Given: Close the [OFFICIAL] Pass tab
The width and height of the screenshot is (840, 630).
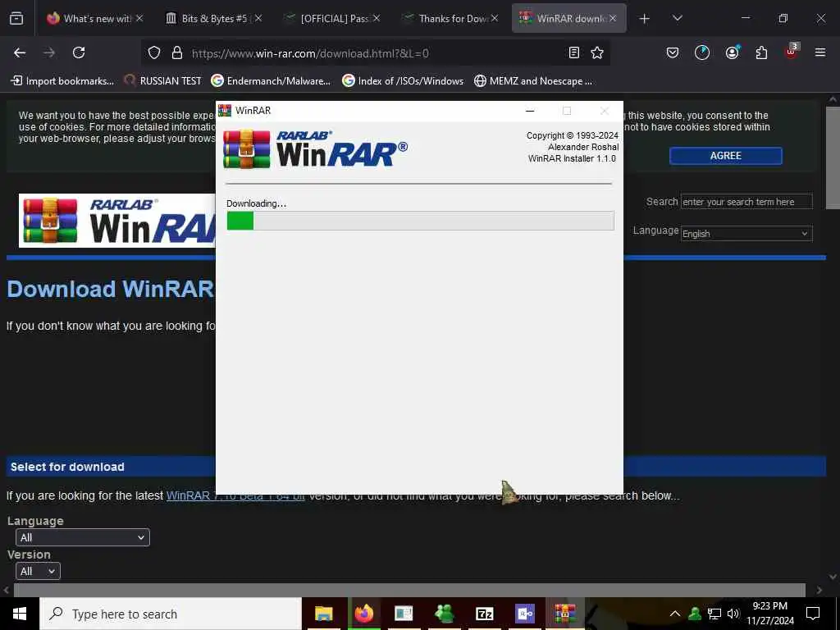Looking at the screenshot, I should click(377, 18).
